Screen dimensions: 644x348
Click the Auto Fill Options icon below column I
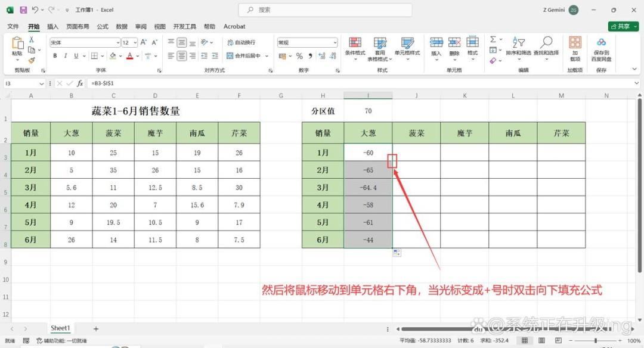(397, 253)
